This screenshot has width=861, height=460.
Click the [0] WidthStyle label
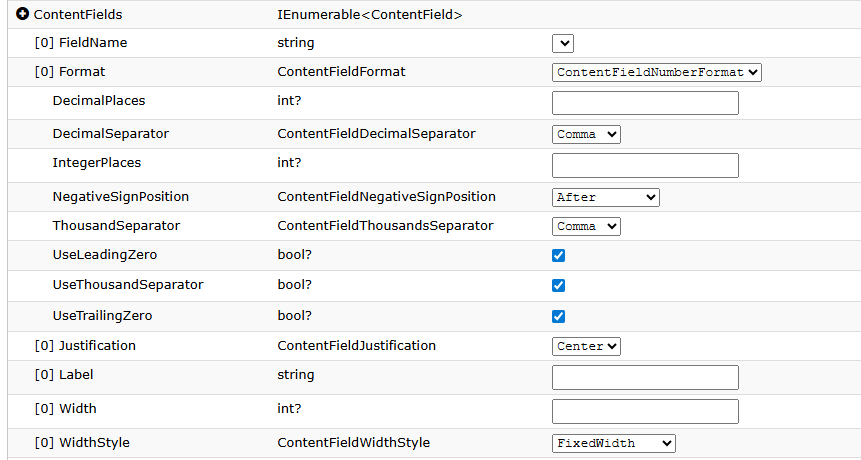[x=82, y=443]
